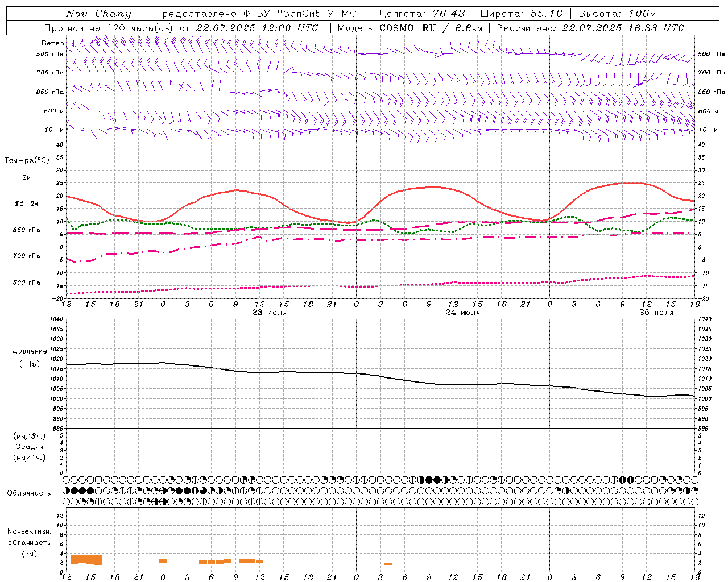Click the "23 июля" date label
Screen dimensions: 728x582
[270, 313]
